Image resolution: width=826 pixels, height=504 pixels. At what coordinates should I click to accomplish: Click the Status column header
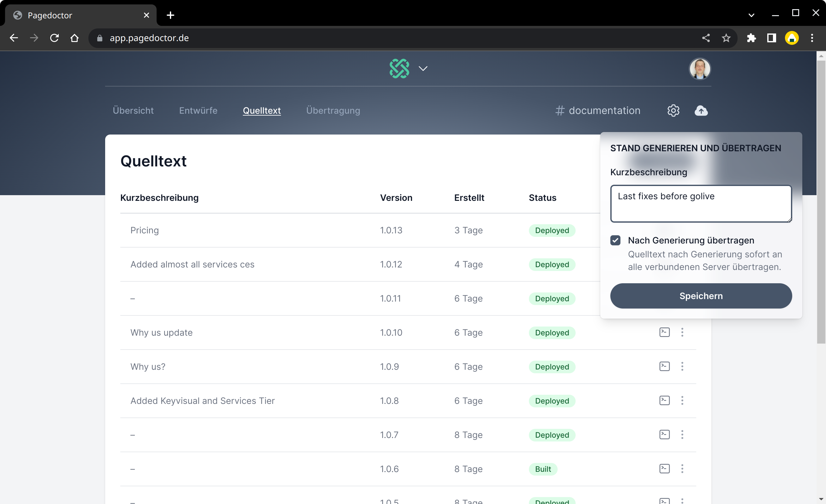[542, 198]
